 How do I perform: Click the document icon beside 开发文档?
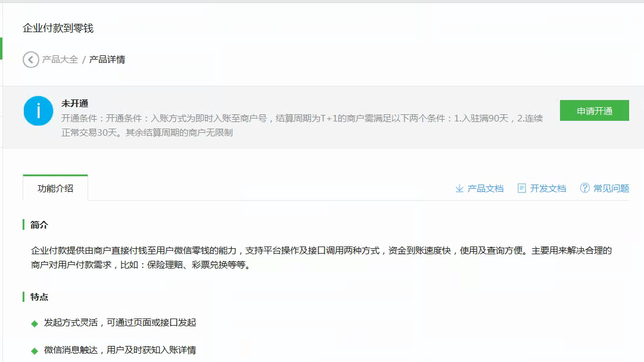coord(521,188)
